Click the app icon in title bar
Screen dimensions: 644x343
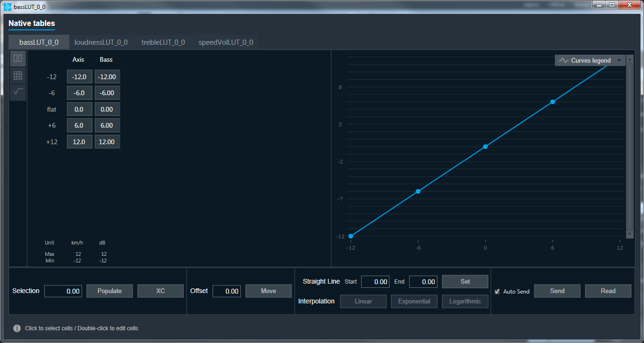tap(7, 7)
